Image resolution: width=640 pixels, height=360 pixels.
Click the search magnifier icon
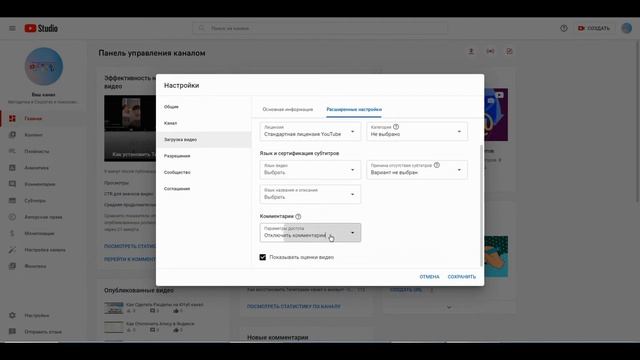pos(201,28)
